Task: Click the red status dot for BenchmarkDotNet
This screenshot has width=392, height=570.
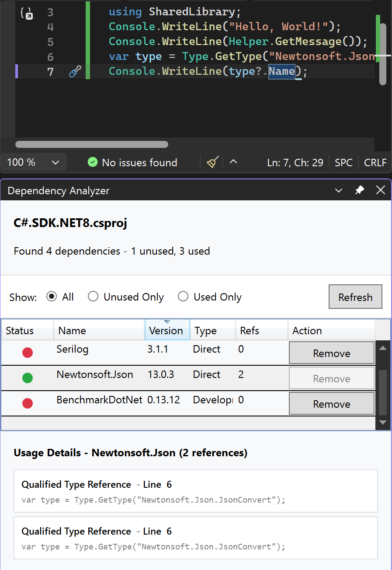Action: (28, 403)
